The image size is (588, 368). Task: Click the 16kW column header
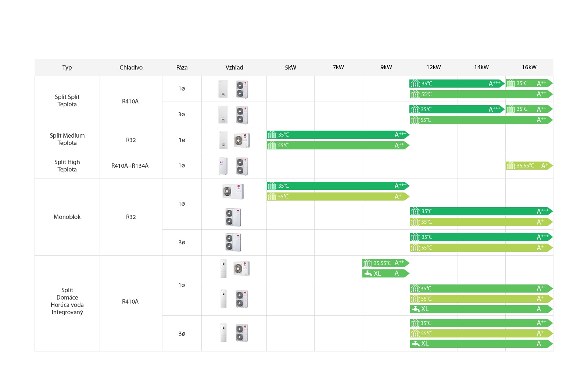[x=529, y=67]
